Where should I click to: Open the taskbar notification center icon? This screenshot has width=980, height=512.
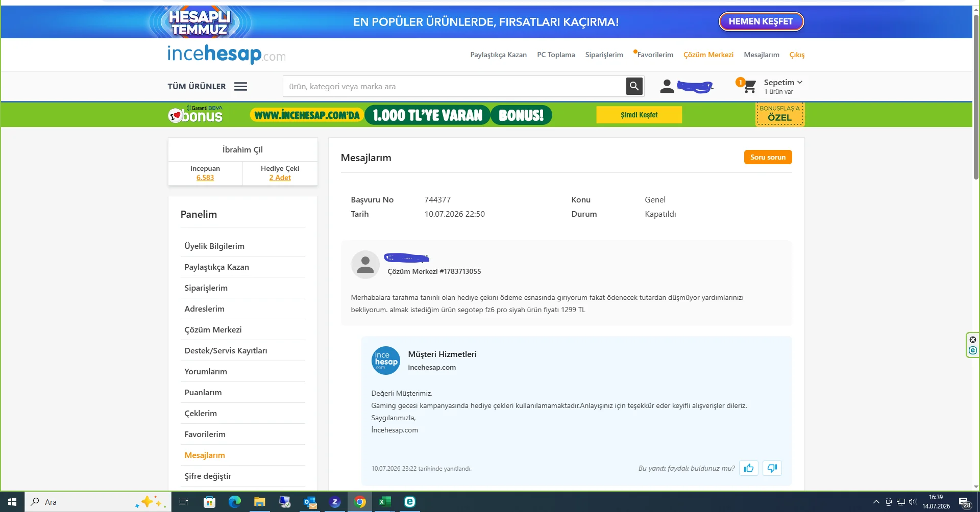point(964,502)
